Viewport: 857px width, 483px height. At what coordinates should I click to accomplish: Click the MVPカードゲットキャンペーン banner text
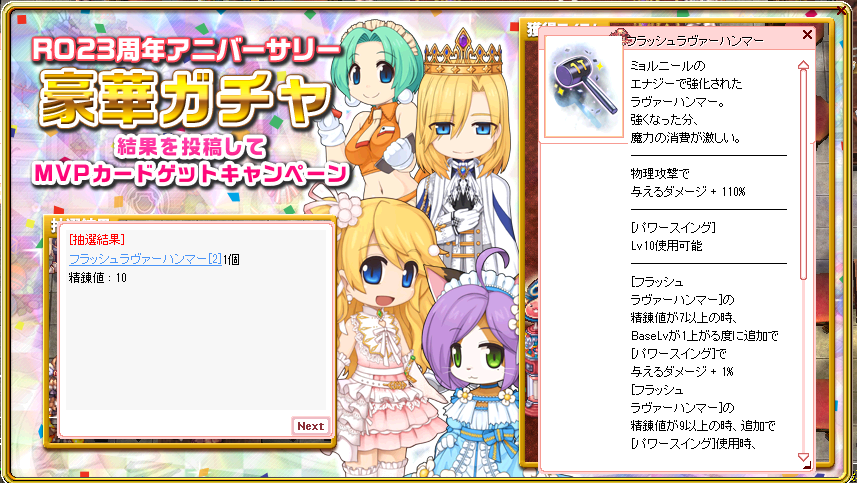click(190, 174)
